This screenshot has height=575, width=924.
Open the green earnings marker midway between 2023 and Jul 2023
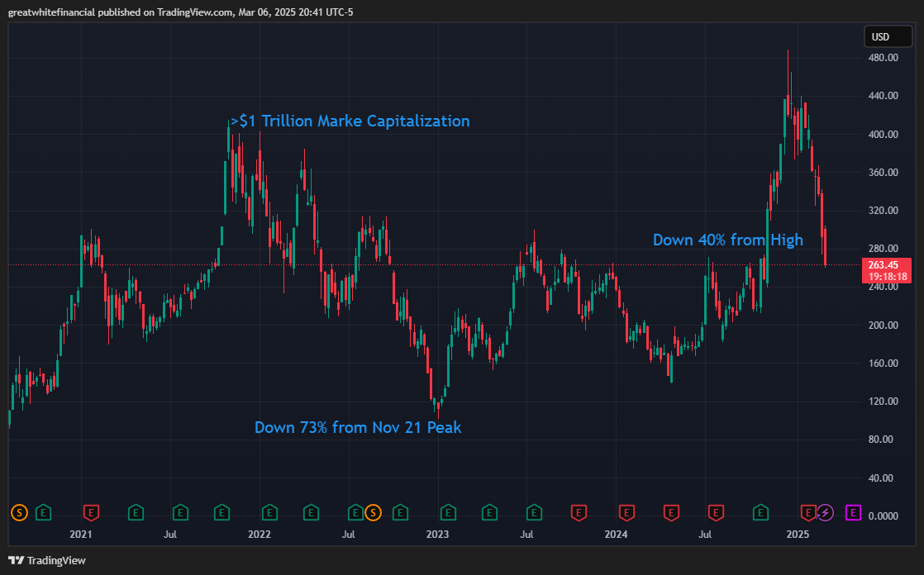point(490,512)
